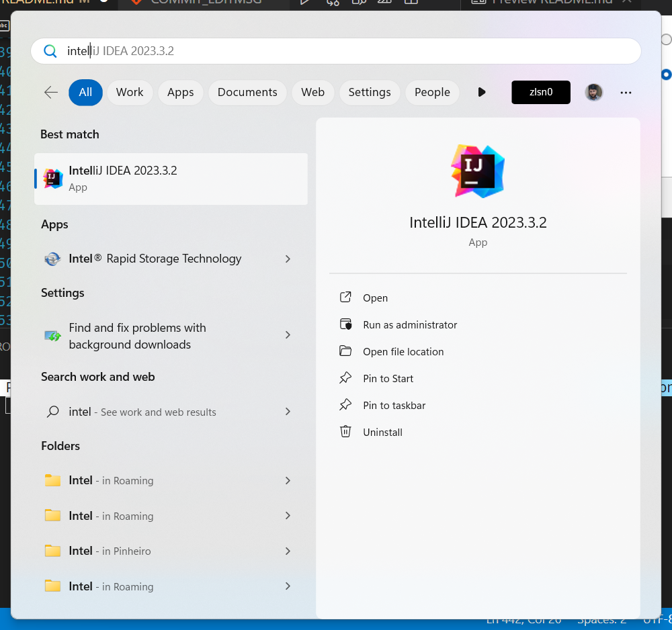Click Pin to taskbar
Viewport: 672px width, 630px height.
point(394,406)
